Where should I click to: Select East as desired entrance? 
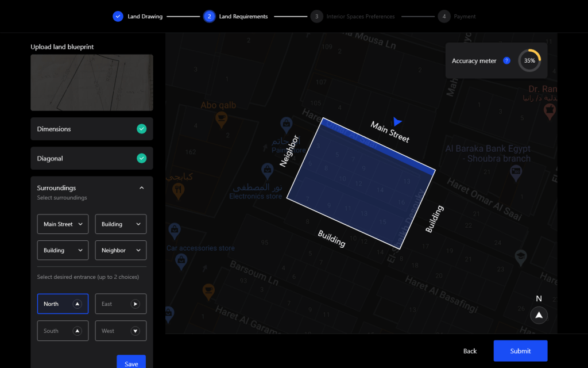point(121,304)
